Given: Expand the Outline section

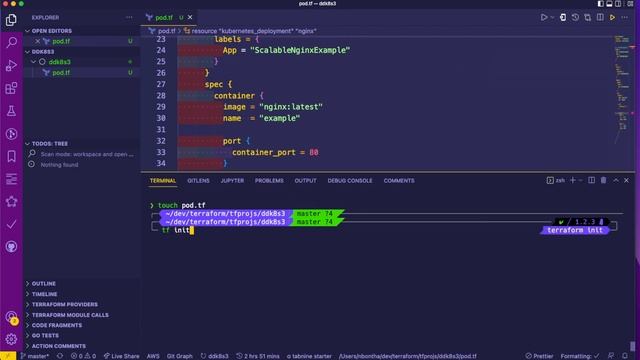Looking at the screenshot, I should (43, 284).
